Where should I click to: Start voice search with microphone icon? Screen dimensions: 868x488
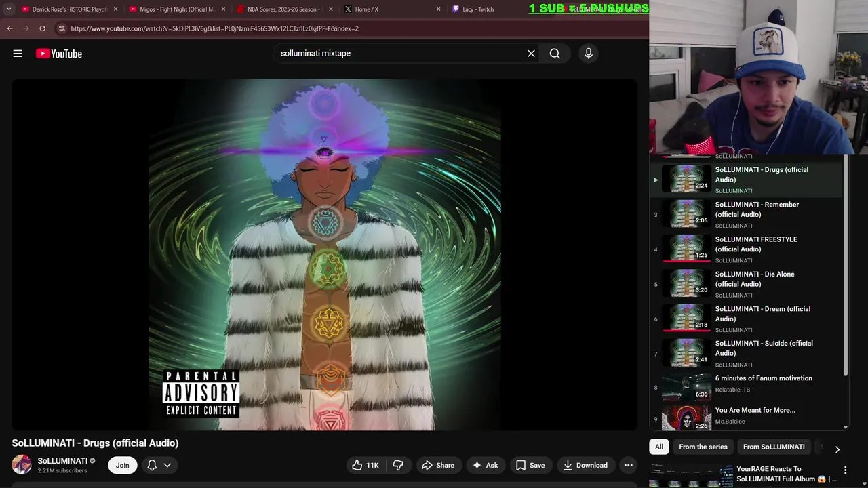pos(588,54)
